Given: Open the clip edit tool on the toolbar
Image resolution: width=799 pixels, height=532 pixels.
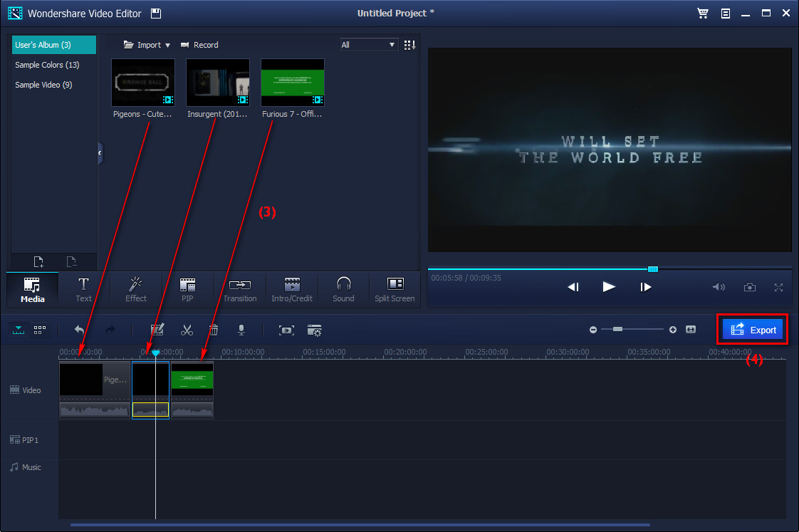Looking at the screenshot, I should pyautogui.click(x=157, y=330).
